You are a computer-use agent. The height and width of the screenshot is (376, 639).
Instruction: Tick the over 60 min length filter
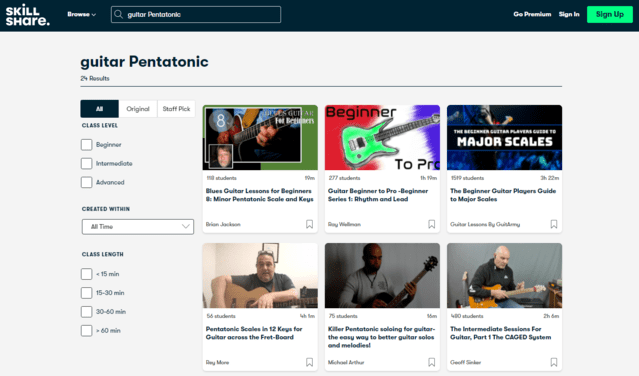(x=86, y=330)
